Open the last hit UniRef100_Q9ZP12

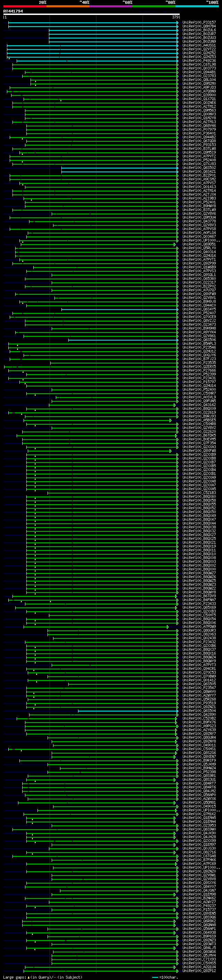click(x=199, y=971)
